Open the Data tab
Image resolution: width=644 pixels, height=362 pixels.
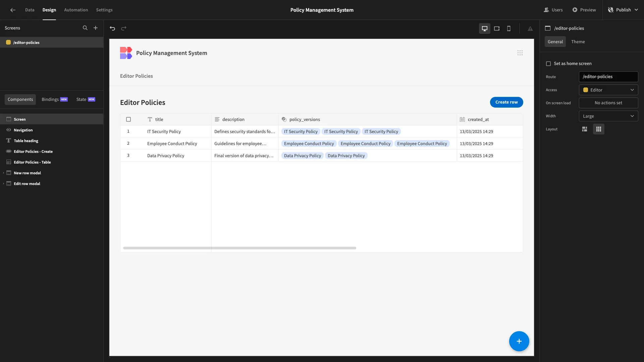(30, 10)
